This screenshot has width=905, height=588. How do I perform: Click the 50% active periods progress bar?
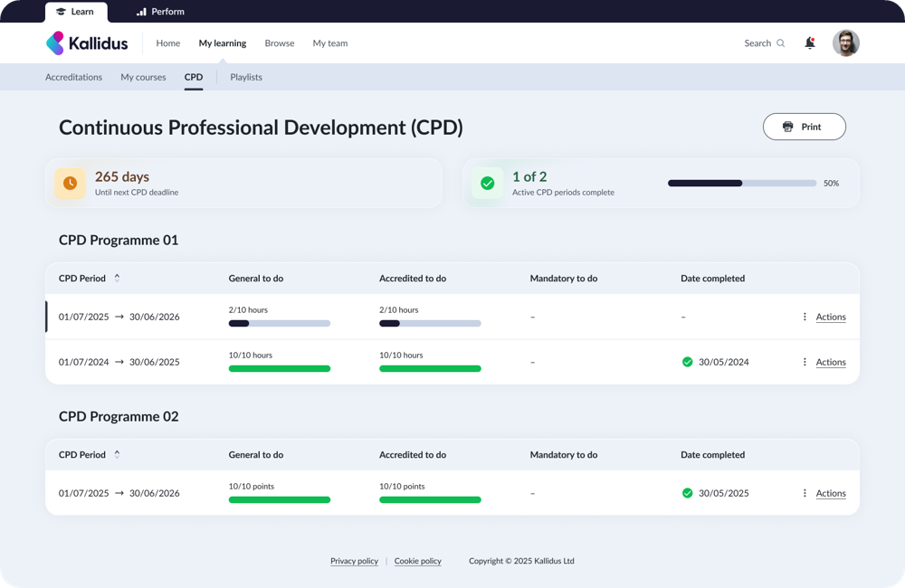tap(741, 183)
